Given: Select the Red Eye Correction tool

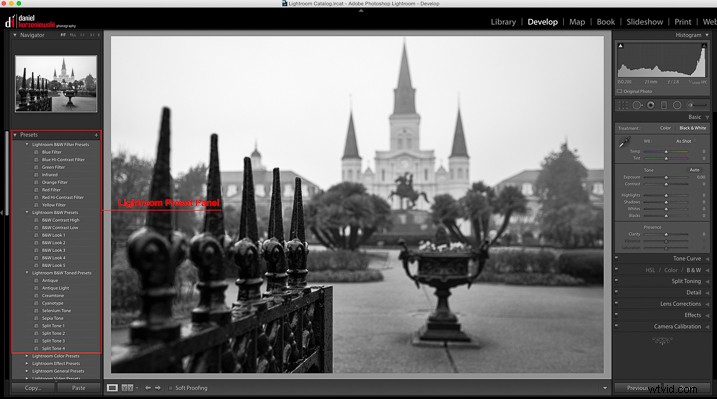Looking at the screenshot, I should [650, 105].
